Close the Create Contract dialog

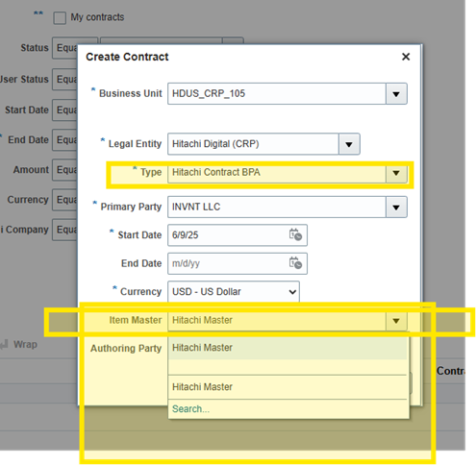tap(406, 57)
